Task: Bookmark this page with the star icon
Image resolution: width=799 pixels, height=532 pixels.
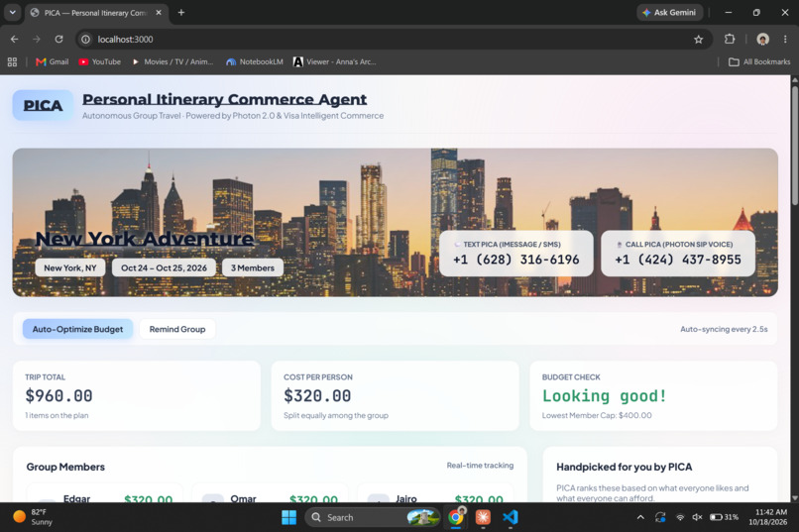Action: click(698, 40)
